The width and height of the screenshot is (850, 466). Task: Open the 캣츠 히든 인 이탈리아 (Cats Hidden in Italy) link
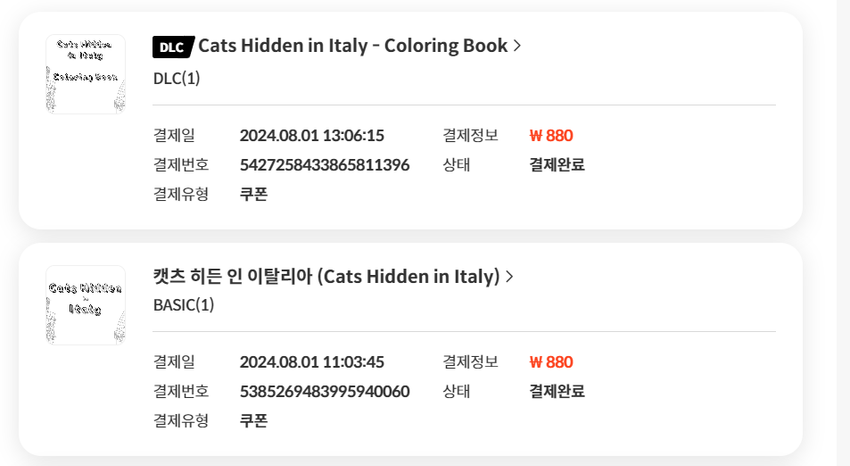point(326,277)
